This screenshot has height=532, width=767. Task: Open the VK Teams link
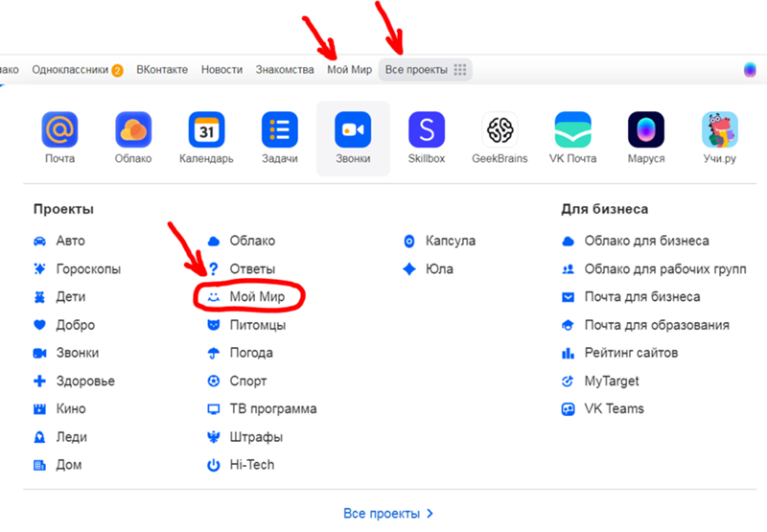coord(614,408)
